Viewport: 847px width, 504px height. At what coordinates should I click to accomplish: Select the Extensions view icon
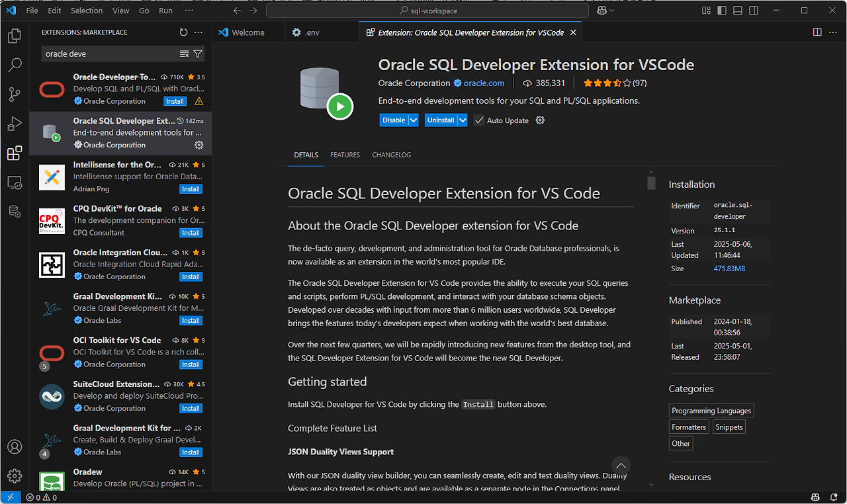[15, 153]
